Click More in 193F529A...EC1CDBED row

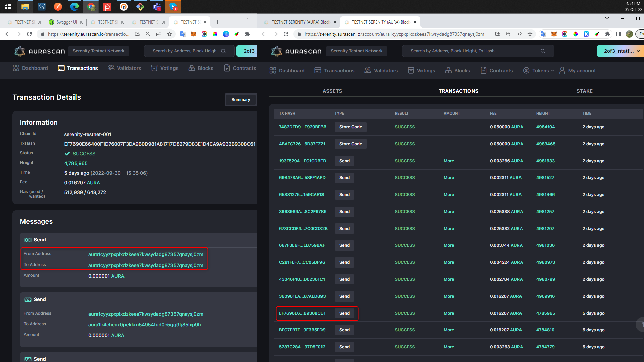click(449, 161)
